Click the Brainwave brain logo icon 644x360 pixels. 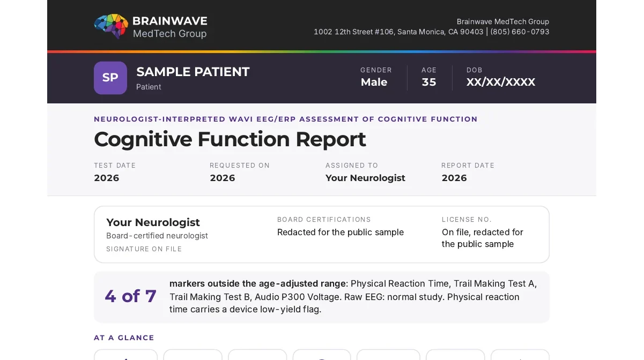click(x=112, y=26)
